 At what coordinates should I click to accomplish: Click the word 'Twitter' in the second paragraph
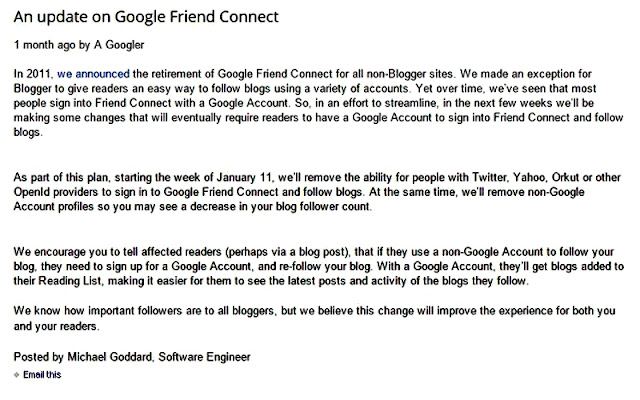click(x=490, y=178)
